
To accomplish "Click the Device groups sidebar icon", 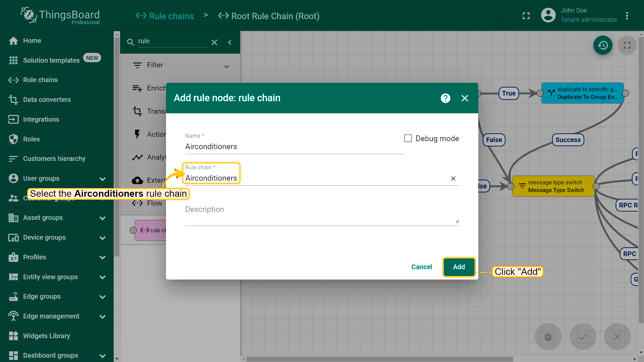I will (x=13, y=238).
